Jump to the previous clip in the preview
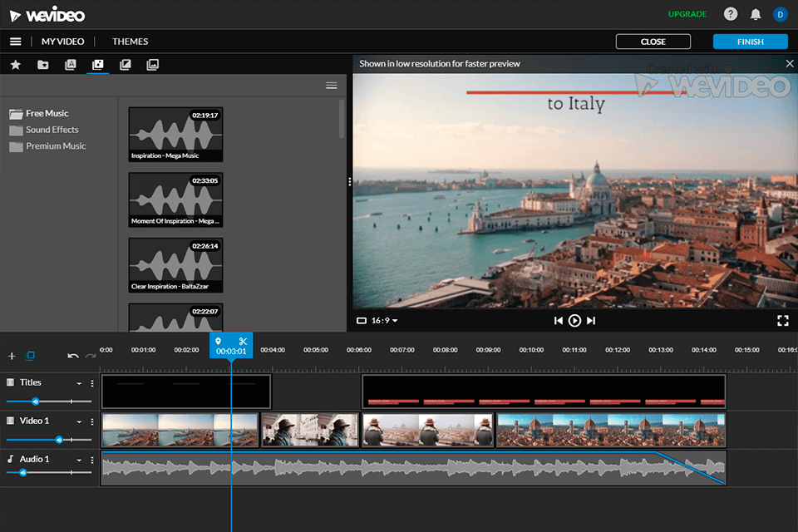 point(559,320)
